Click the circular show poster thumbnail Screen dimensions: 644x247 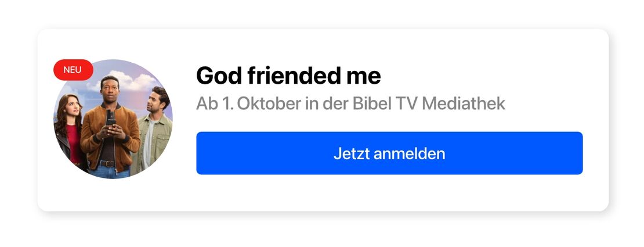click(x=113, y=119)
